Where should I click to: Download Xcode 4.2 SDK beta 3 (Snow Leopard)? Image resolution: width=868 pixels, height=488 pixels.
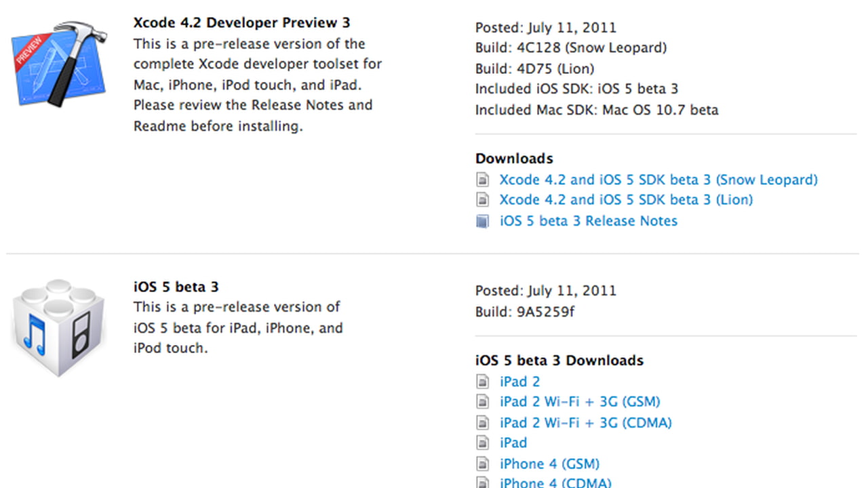(658, 180)
